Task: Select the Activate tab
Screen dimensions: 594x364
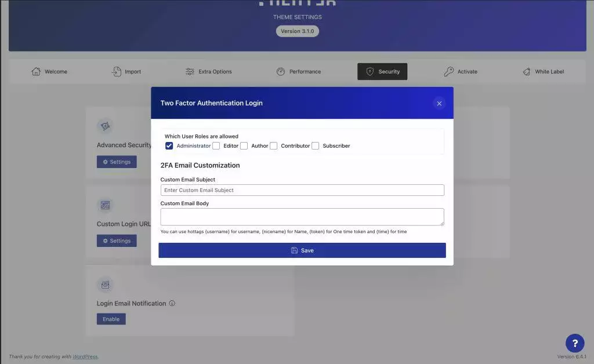Action: [x=461, y=72]
